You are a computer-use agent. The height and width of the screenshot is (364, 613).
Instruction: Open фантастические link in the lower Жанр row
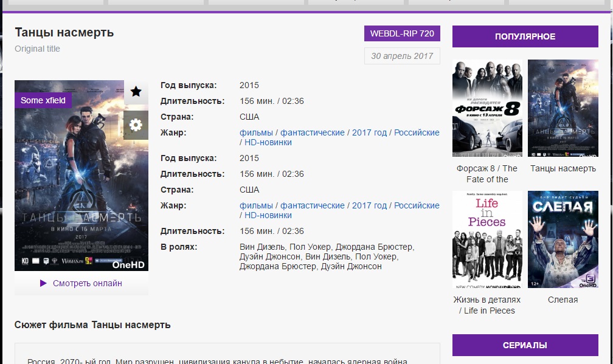313,205
